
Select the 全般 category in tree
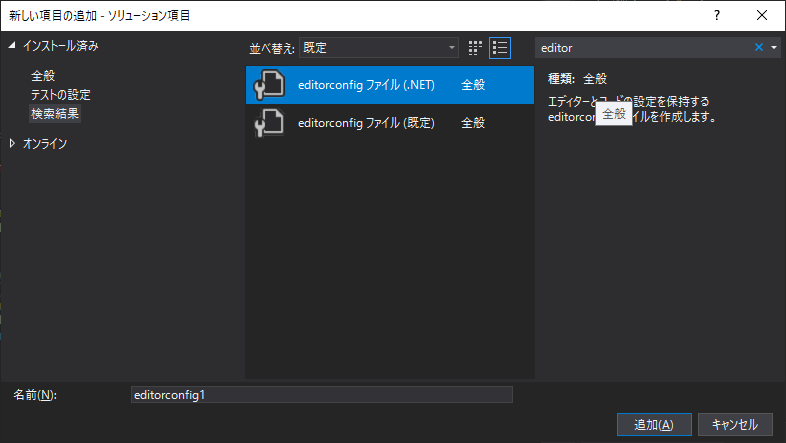pyautogui.click(x=43, y=76)
